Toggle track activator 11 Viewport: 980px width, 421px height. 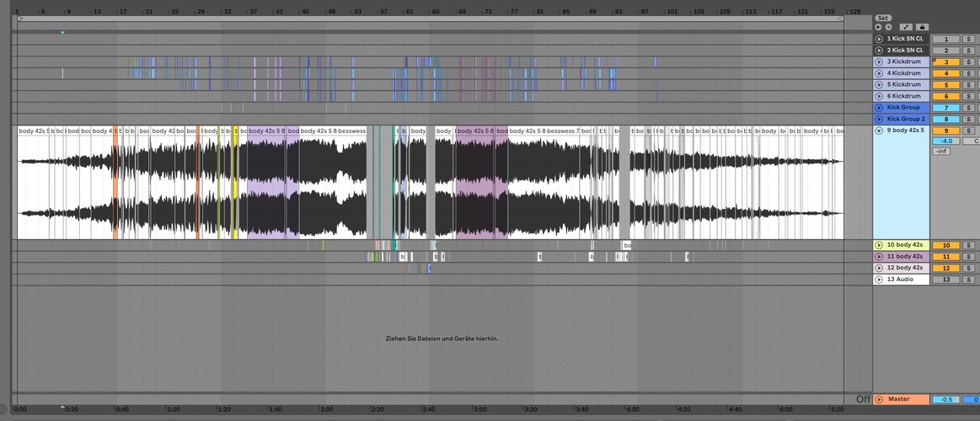[945, 257]
